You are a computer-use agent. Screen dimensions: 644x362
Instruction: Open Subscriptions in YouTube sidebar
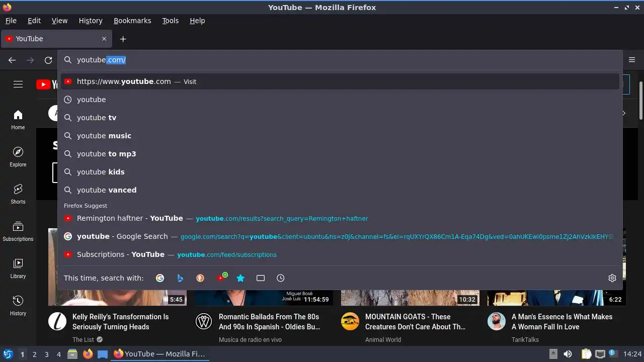click(x=18, y=231)
